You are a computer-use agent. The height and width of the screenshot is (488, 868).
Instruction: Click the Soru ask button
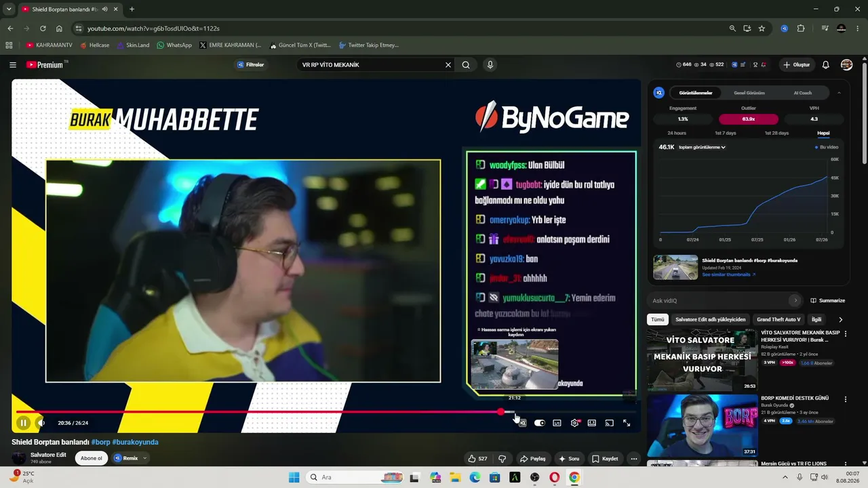pos(569,459)
